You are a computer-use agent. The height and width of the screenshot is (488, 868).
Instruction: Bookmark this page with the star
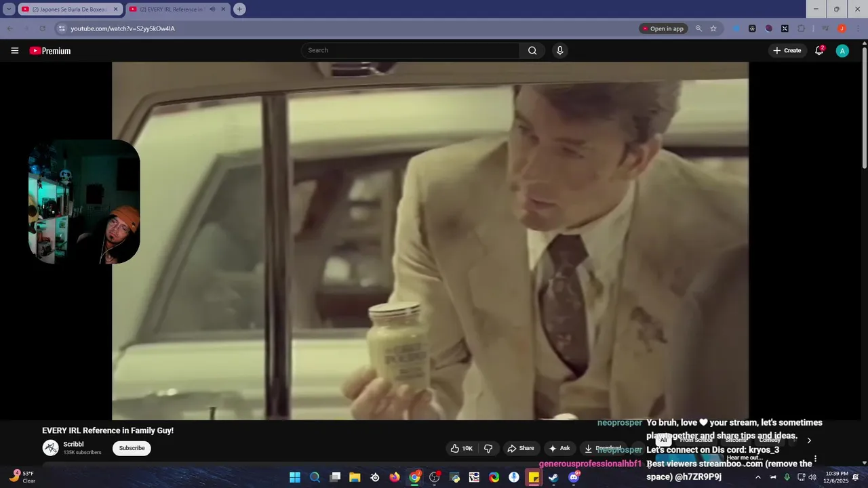point(713,28)
